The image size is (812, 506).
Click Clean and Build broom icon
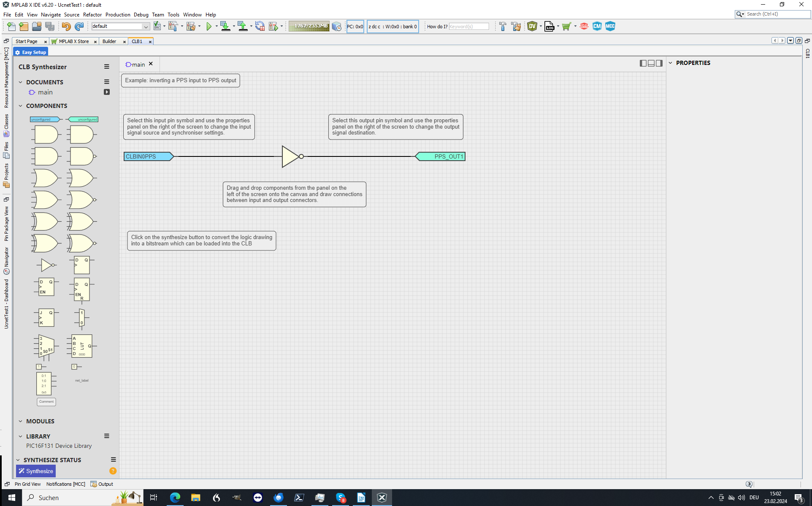click(x=516, y=27)
